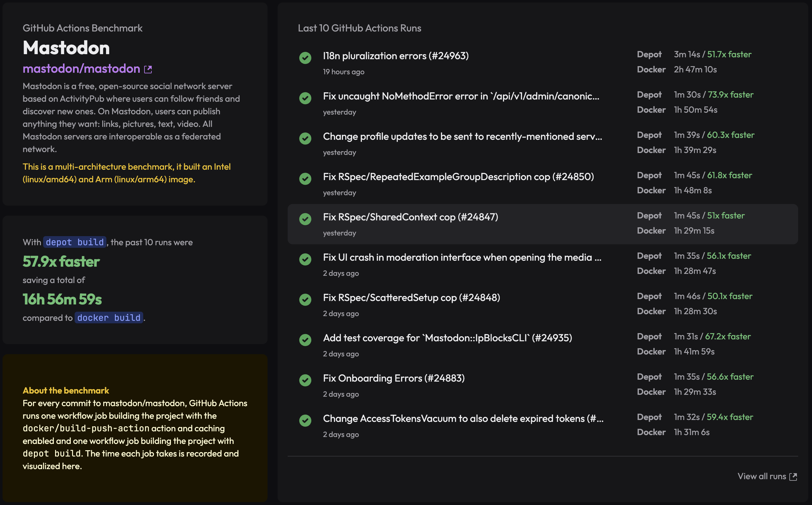Switch to the Last 10 GitHub Actions Runs section
Screen dimensions: 812x505
tap(359, 28)
